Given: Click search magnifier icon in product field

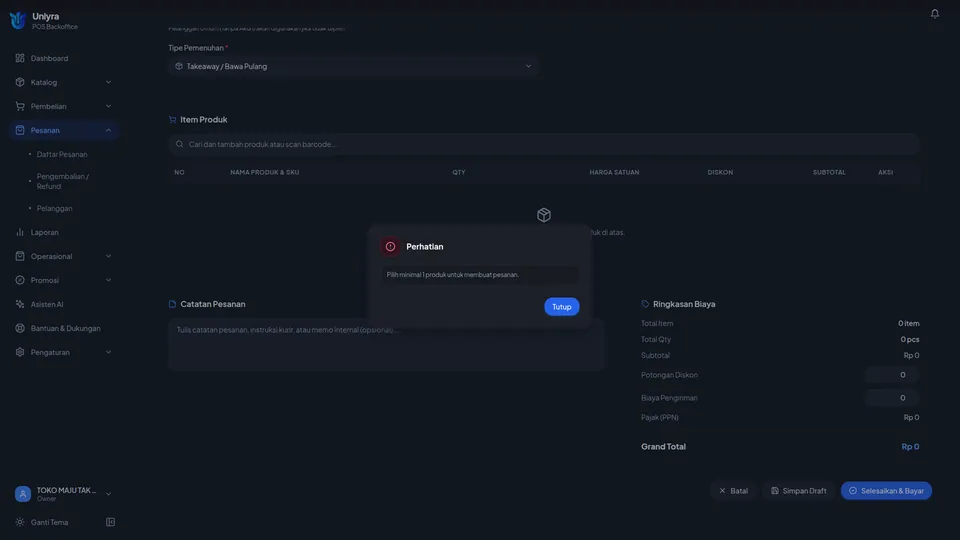Looking at the screenshot, I should click(179, 144).
